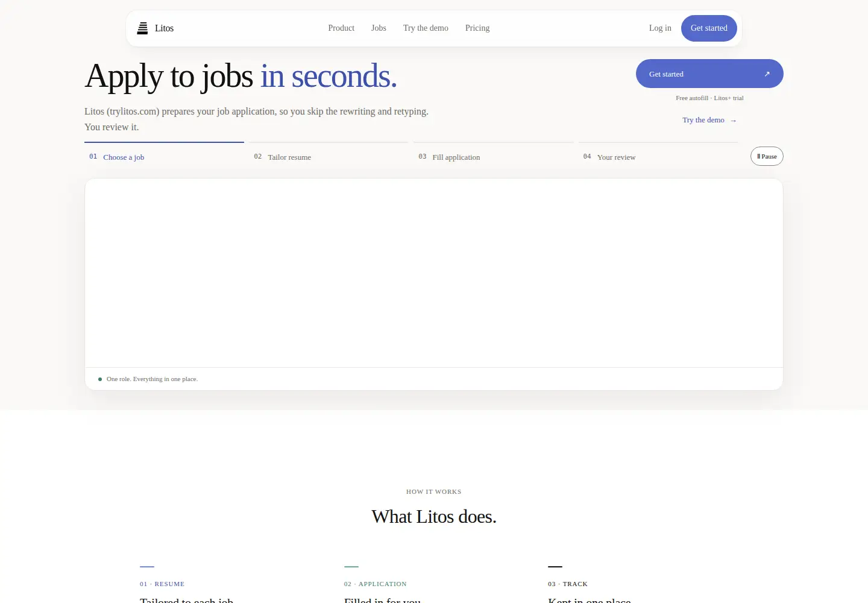Open the Product nav item

(341, 28)
